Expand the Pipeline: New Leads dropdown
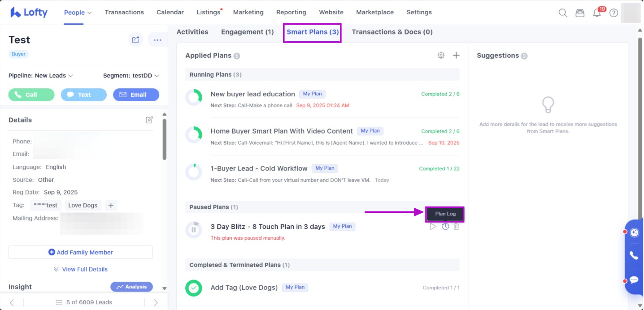The width and height of the screenshot is (644, 310). click(41, 76)
